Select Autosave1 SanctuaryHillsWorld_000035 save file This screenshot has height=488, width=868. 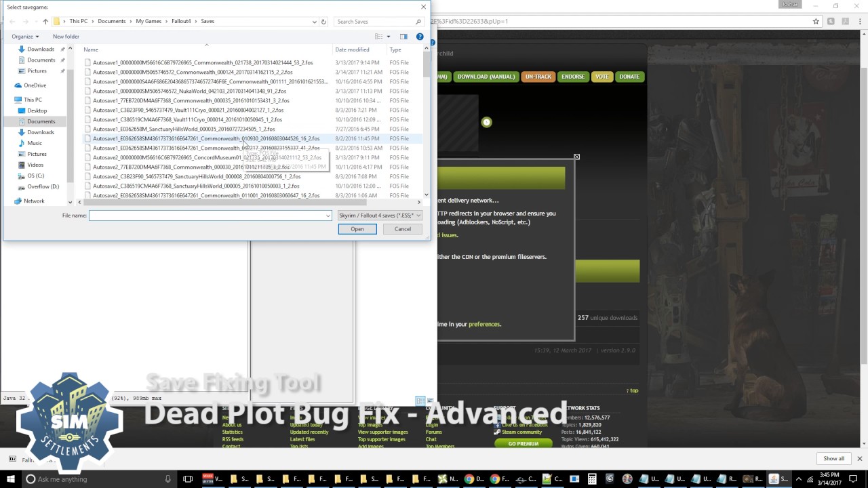184,129
